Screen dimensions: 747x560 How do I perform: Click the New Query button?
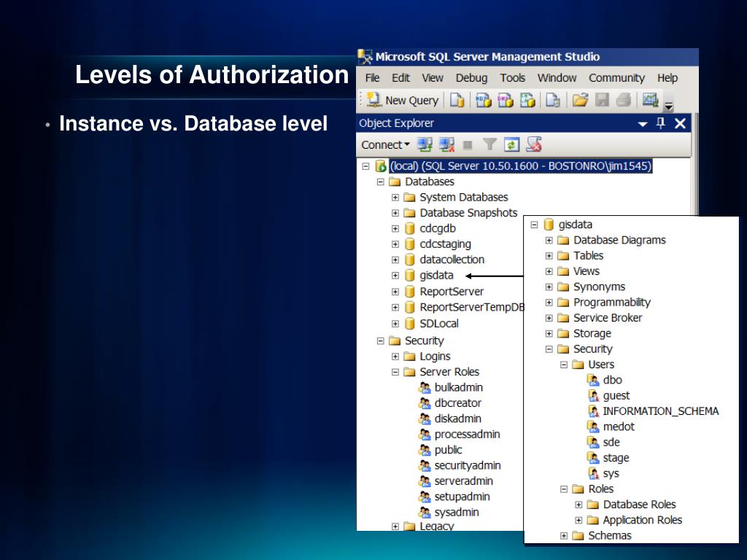coord(403,100)
